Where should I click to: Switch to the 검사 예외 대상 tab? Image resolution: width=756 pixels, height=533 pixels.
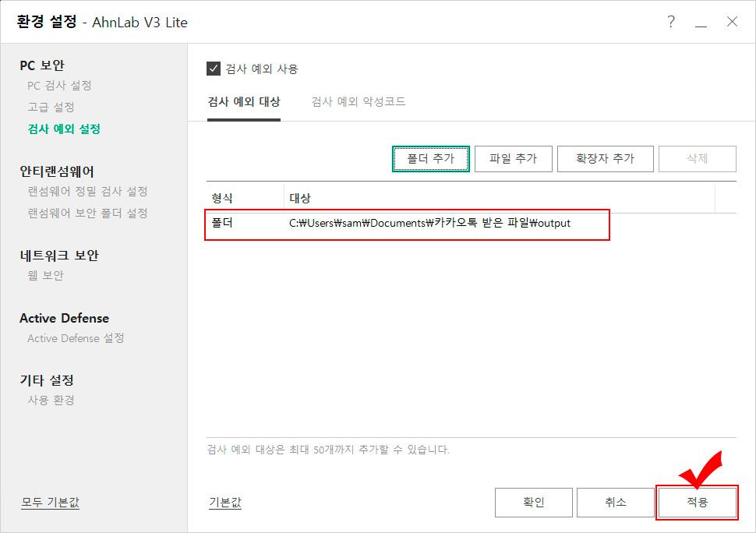(244, 101)
